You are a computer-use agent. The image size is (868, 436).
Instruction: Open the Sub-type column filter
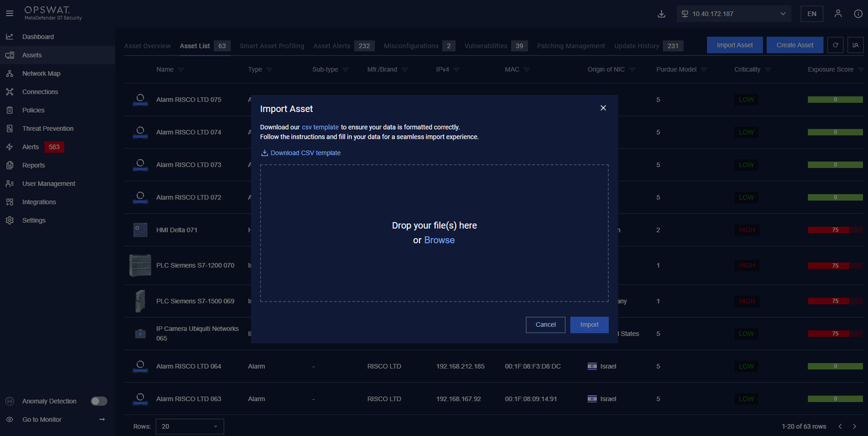[345, 70]
